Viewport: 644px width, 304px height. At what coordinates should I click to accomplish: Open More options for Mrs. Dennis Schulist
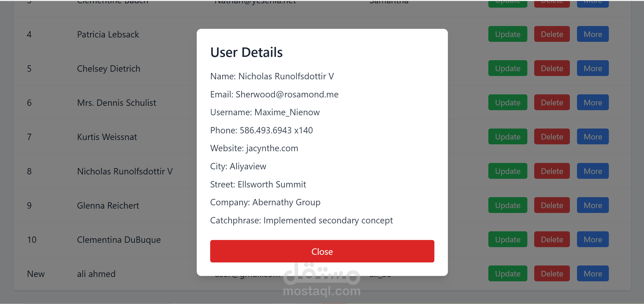[x=593, y=102]
